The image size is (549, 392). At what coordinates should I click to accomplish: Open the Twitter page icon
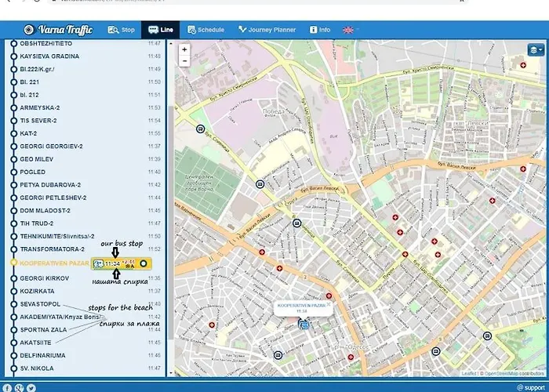[x=31, y=387]
